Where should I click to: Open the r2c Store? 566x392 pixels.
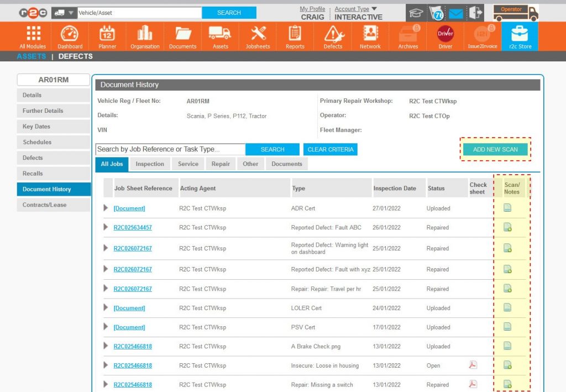pos(520,34)
